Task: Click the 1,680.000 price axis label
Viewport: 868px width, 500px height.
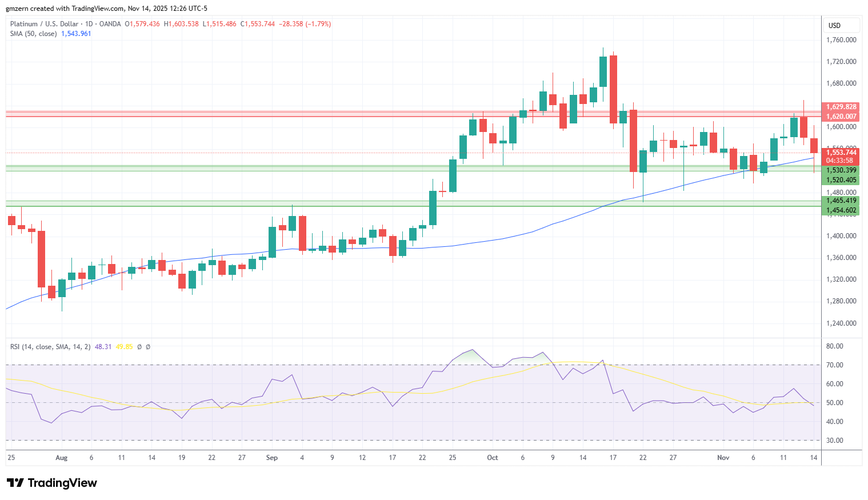Action: tap(841, 83)
